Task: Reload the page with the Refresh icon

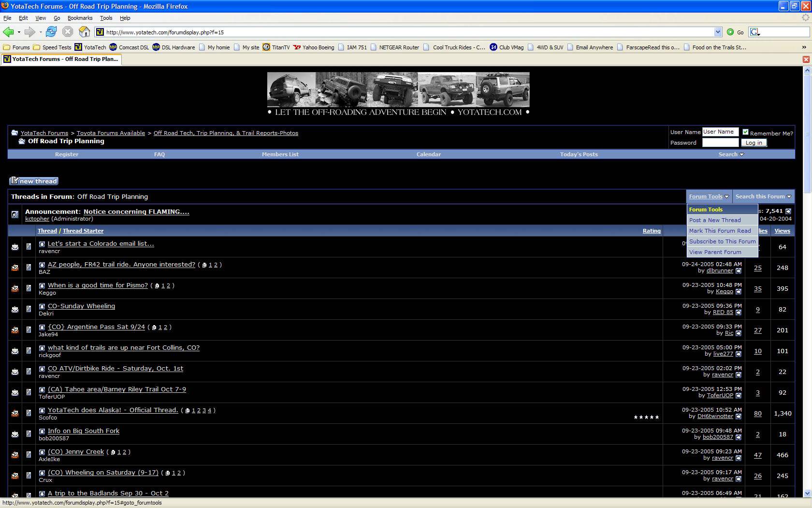Action: 51,32
